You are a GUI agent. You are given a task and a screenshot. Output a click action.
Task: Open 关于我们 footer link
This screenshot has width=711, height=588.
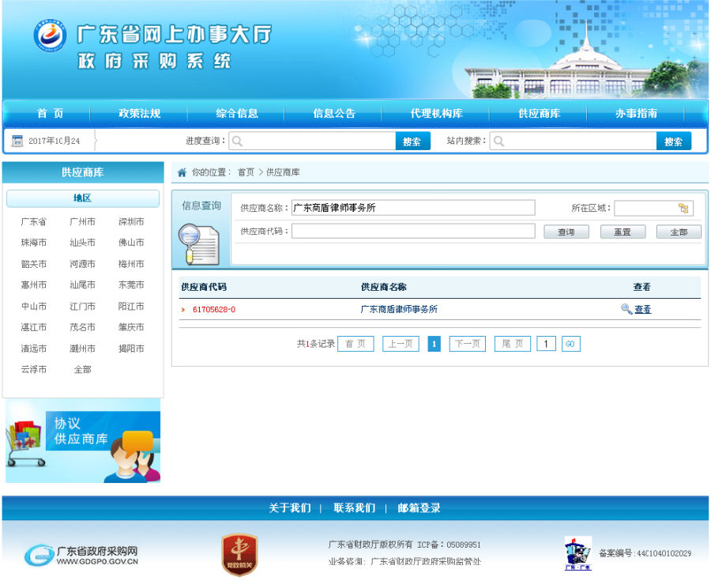(x=290, y=507)
